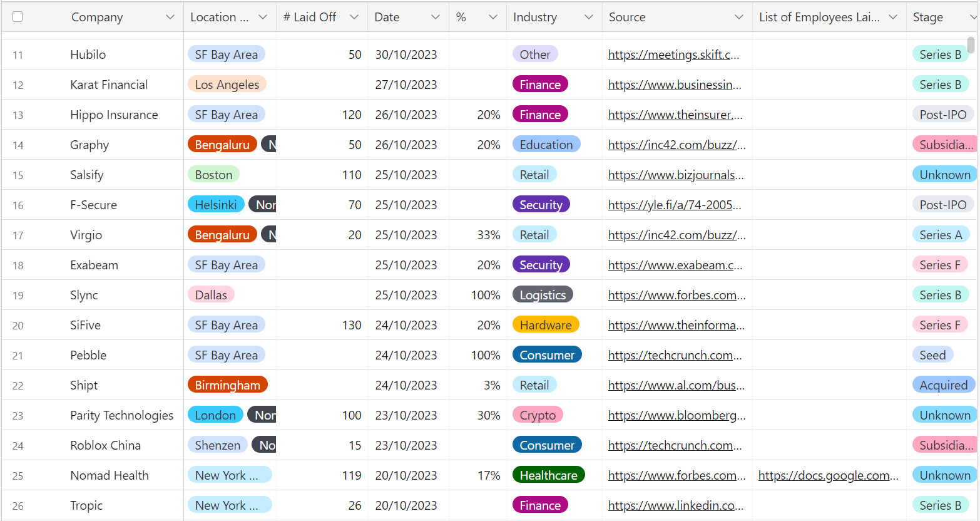This screenshot has width=980, height=521.
Task: Click Tropic's Finance industry tag
Action: tap(540, 505)
